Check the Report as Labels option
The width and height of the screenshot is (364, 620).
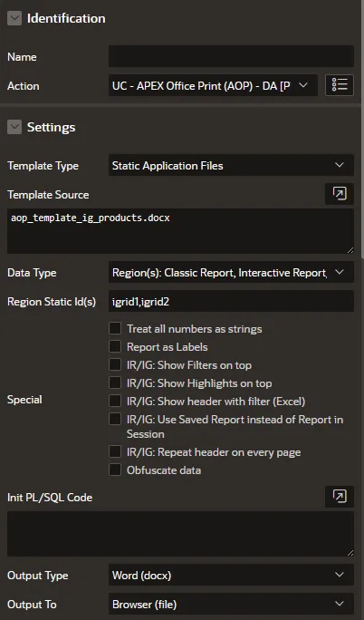coord(115,346)
